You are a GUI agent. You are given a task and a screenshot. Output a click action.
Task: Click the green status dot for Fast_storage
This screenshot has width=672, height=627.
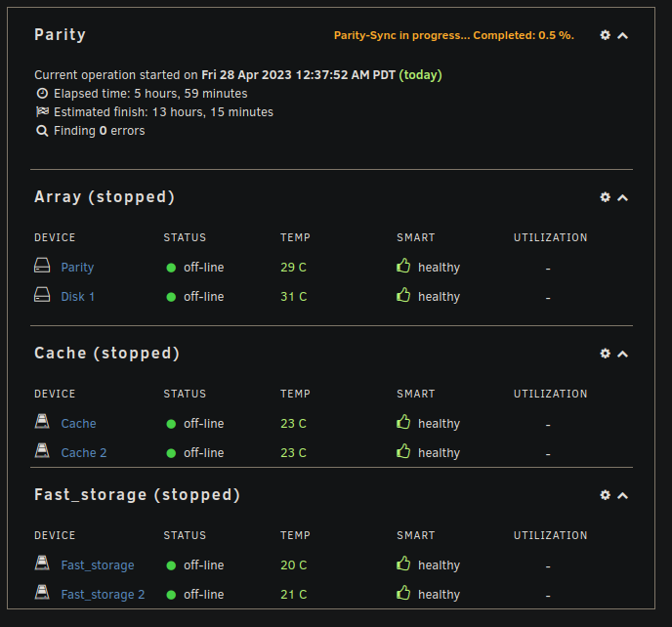(x=171, y=565)
